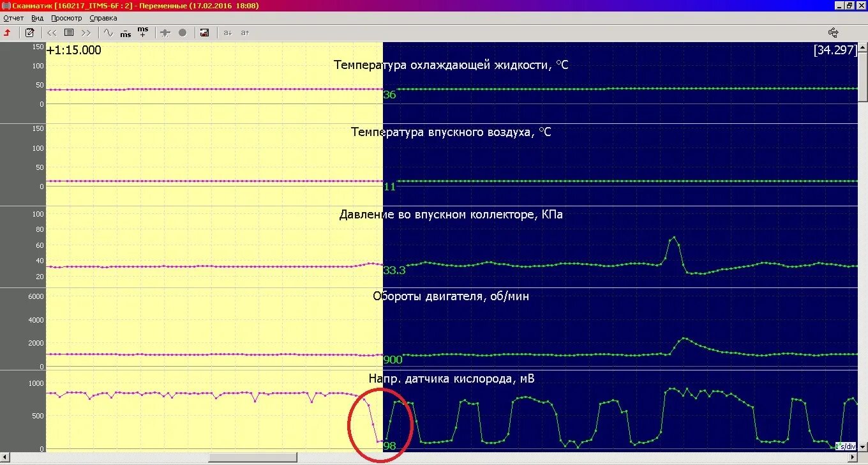Screen dimensions: 868x465
Task: Open the Вид menu
Action: pyautogui.click(x=38, y=18)
